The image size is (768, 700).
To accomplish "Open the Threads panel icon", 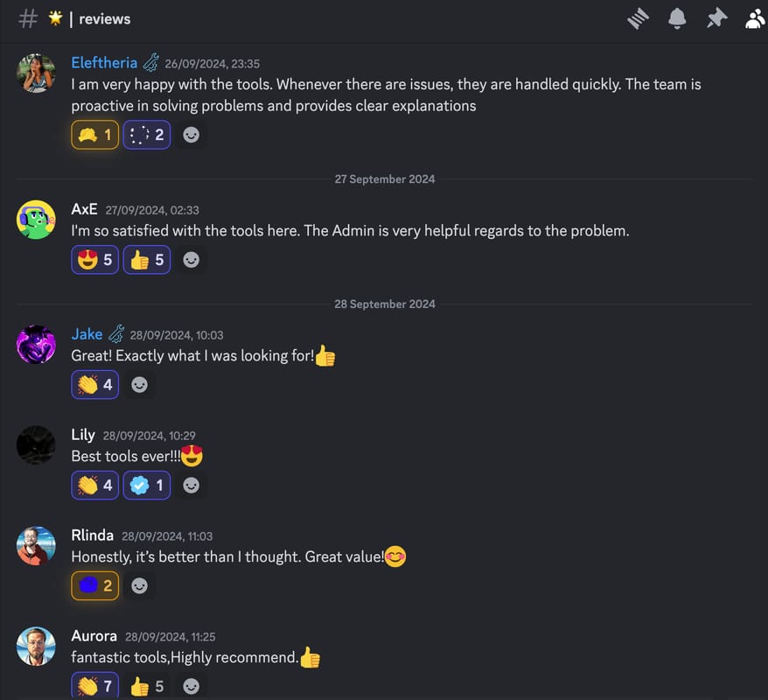I will pyautogui.click(x=639, y=18).
